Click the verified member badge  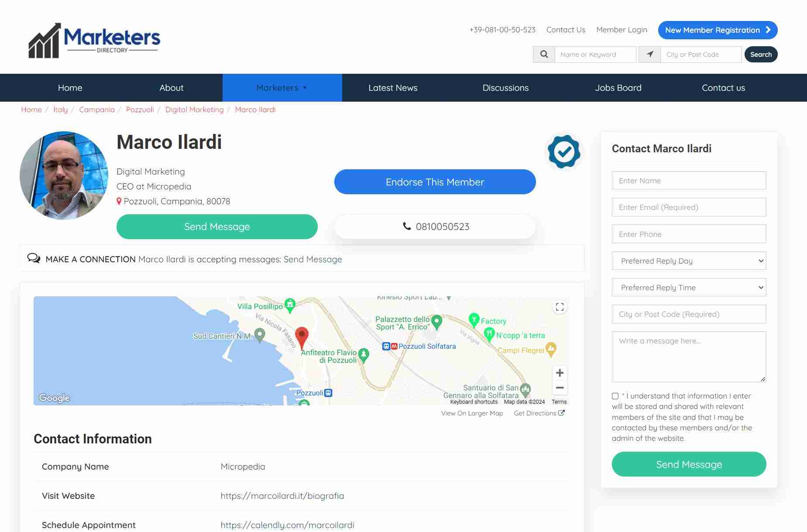564,151
